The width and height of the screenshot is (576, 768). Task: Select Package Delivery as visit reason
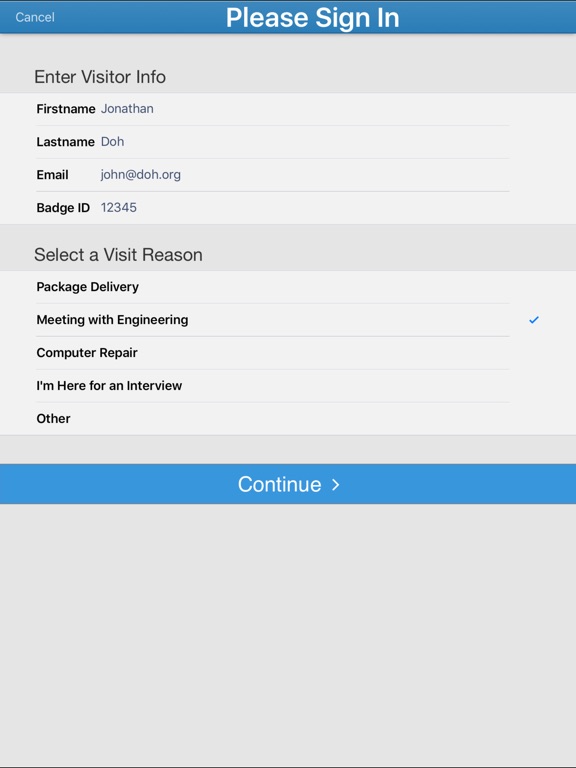pyautogui.click(x=288, y=287)
